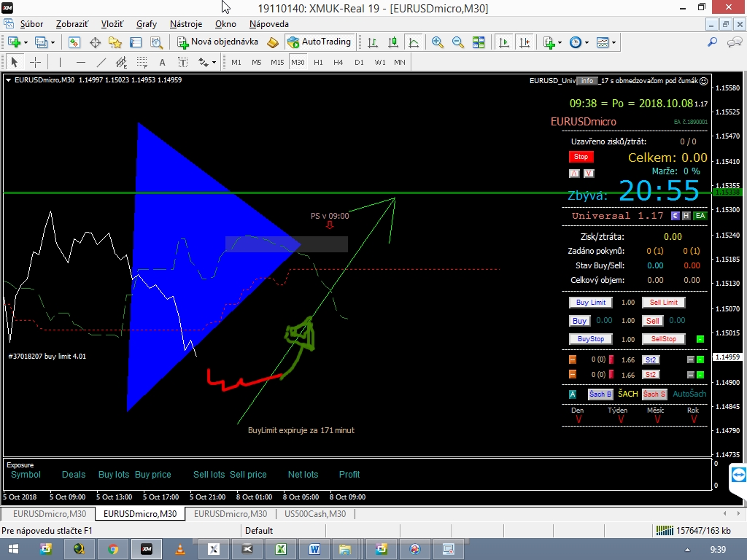The height and width of the screenshot is (560, 747).
Task: Switch timeframe to H1
Action: [x=318, y=62]
